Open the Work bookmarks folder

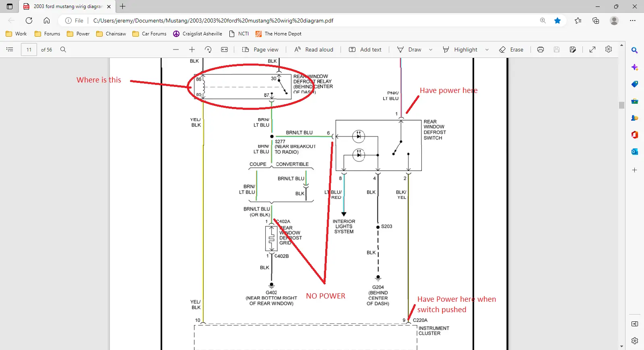16,34
